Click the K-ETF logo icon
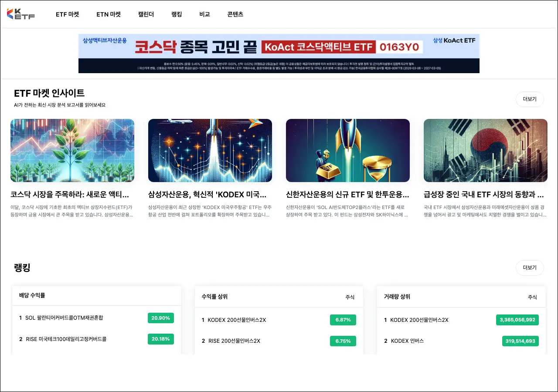The height and width of the screenshot is (392, 558). (20, 14)
